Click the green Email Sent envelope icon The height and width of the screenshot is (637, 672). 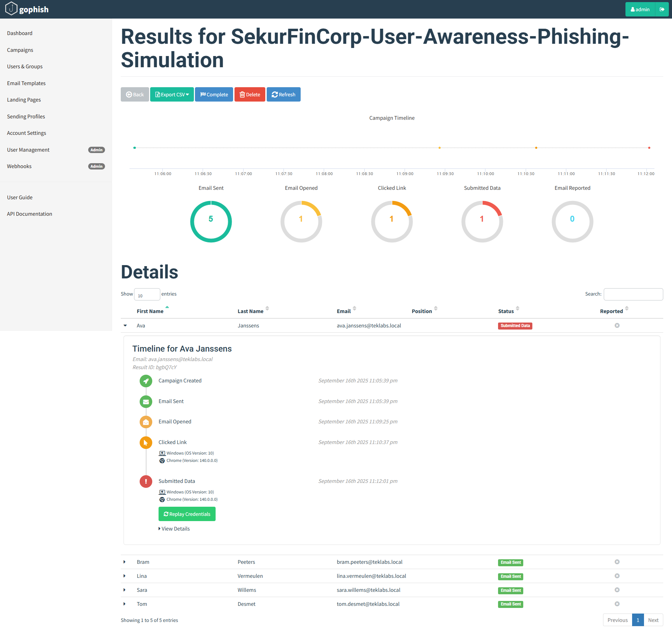pyautogui.click(x=146, y=402)
